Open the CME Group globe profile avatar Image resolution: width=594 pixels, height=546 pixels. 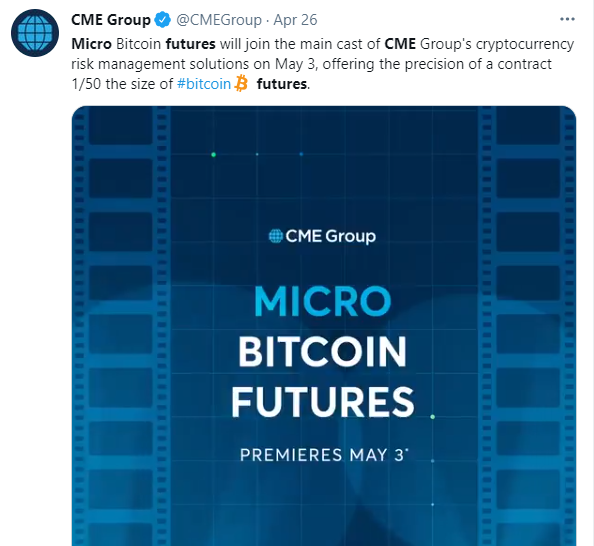click(x=35, y=33)
